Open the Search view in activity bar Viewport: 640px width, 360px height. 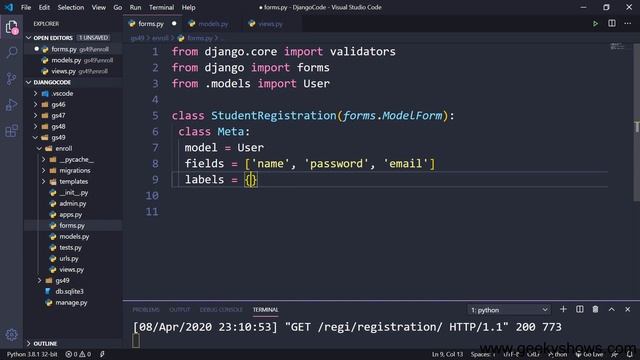tap(11, 52)
